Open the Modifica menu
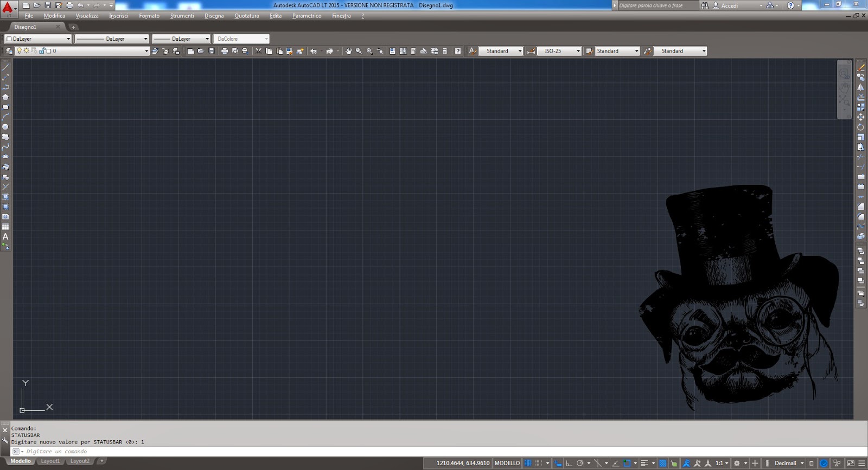This screenshot has width=868, height=470. [54, 16]
